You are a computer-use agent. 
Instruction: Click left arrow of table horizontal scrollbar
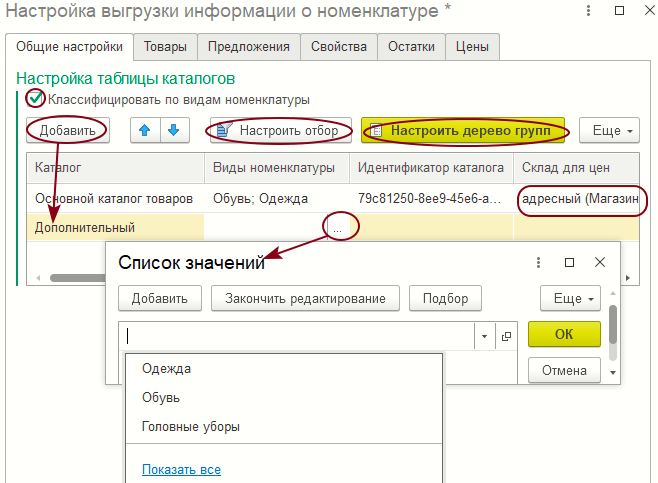[38, 278]
